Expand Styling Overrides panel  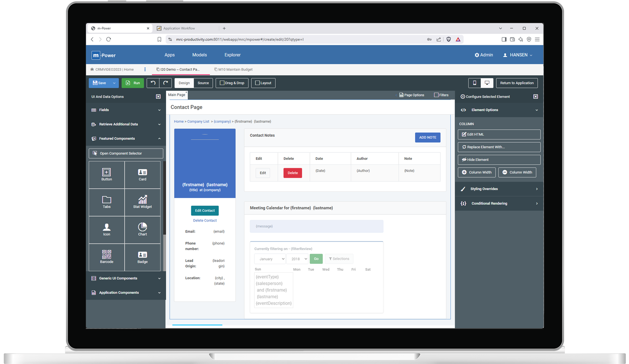click(x=499, y=189)
